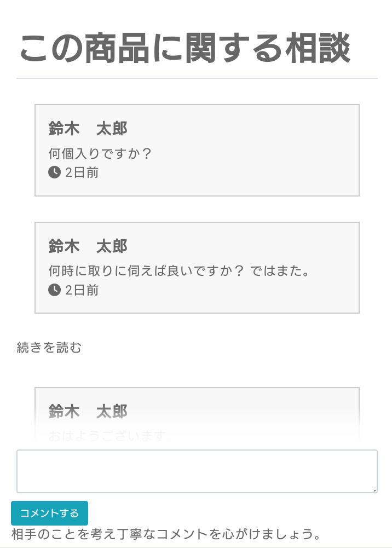Click the 2日前 timestamp in the second comment
Image resolution: width=392 pixels, height=548 pixels.
82,290
